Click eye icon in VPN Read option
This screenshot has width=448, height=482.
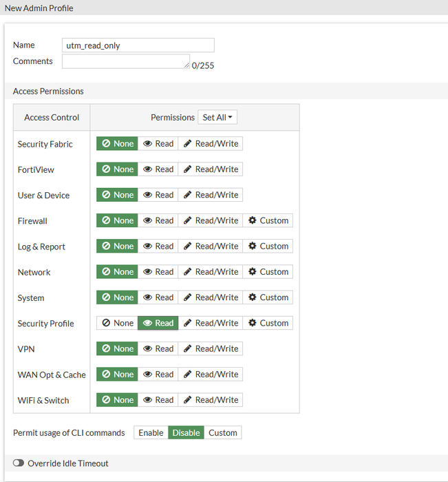click(147, 349)
